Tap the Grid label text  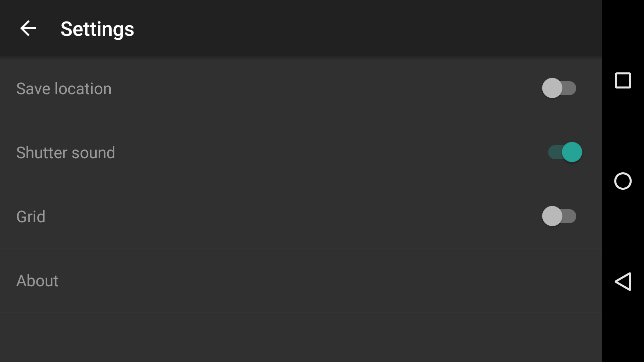pyautogui.click(x=31, y=217)
